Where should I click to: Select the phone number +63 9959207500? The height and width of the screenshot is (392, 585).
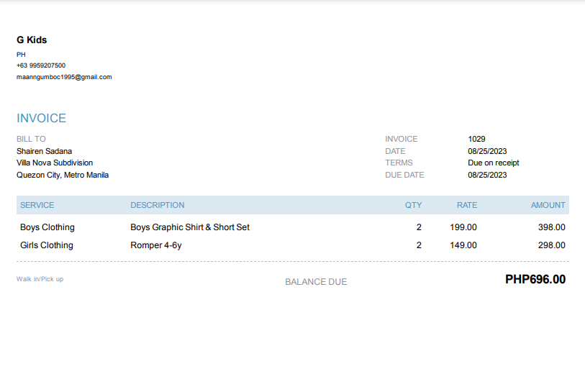(41, 65)
